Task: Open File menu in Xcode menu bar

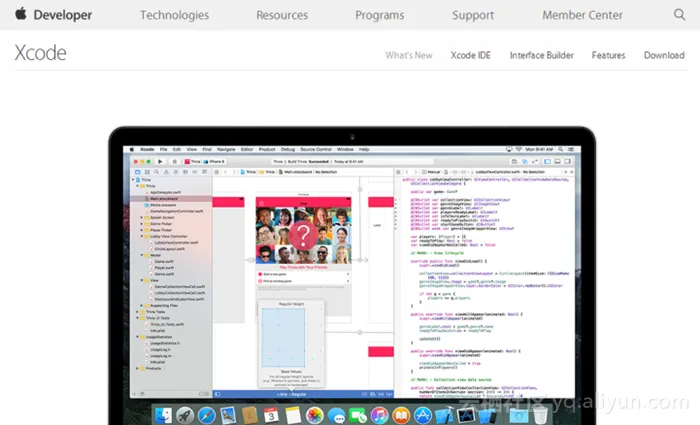Action: 163,150
